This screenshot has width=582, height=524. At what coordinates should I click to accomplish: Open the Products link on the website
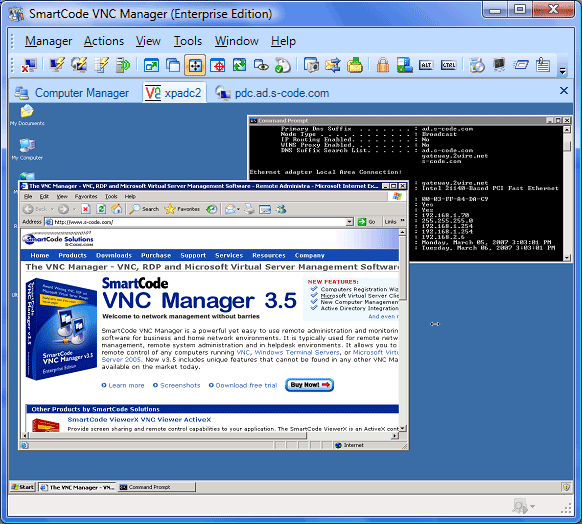72,255
